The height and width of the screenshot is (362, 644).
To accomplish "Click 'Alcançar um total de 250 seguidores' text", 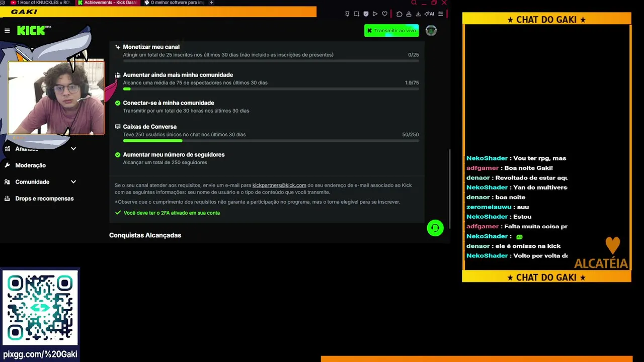I will click(165, 163).
